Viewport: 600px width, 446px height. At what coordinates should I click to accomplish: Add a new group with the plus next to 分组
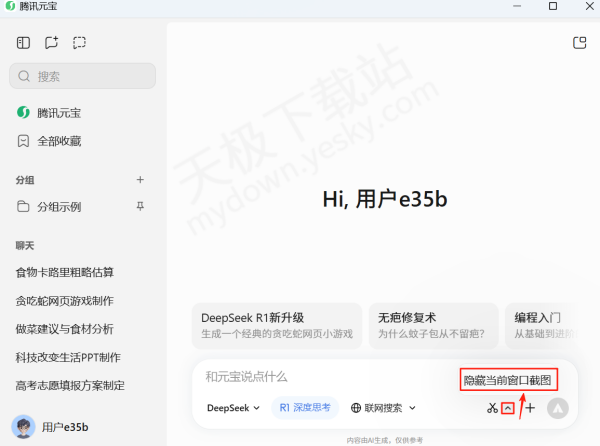[x=140, y=180]
